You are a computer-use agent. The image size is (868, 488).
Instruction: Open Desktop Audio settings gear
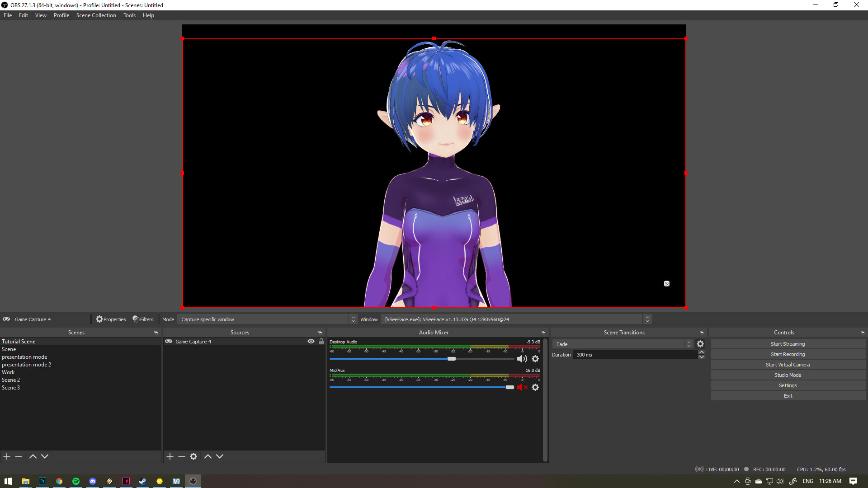click(535, 359)
